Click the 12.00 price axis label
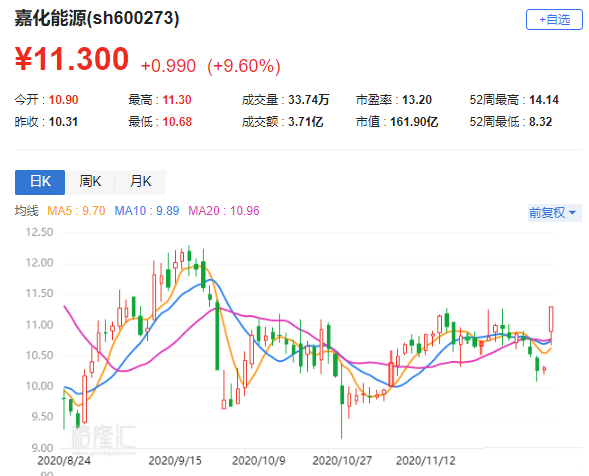 (x=39, y=263)
